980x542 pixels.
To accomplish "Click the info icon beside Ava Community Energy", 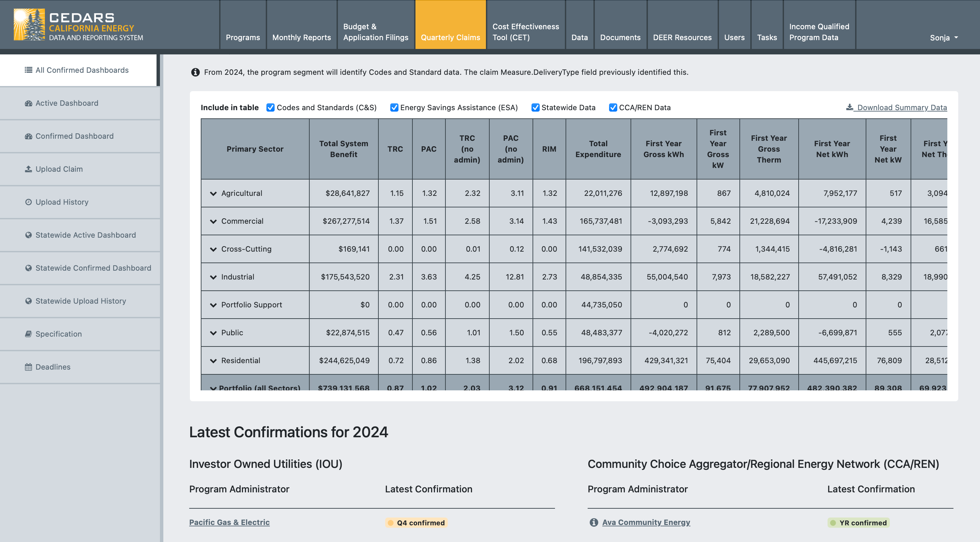I will point(594,522).
